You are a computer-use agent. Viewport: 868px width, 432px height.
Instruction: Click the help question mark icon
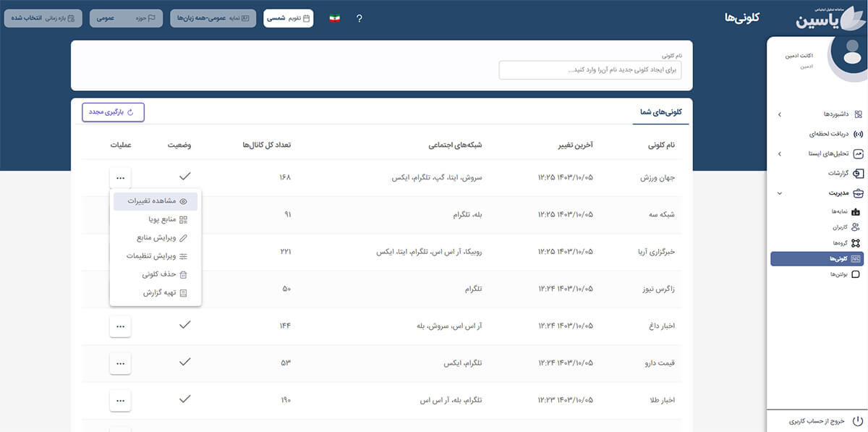coord(359,18)
